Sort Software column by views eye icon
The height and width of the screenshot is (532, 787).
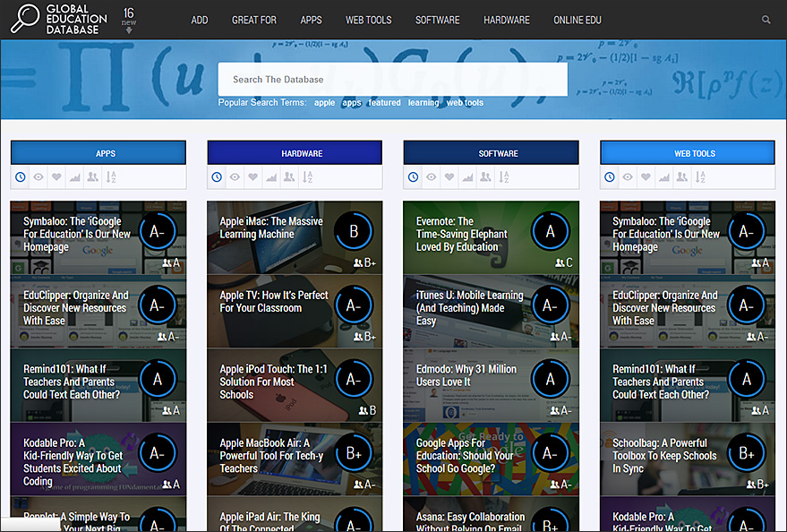coord(432,177)
